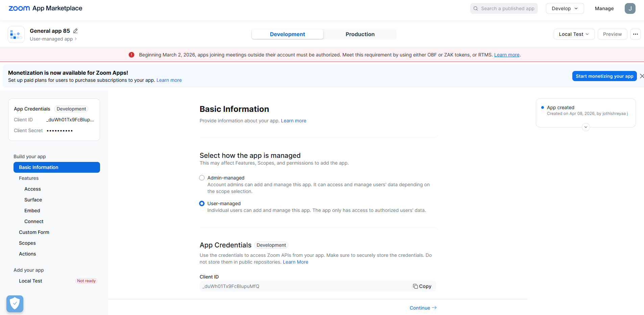Viewport: 644px width, 315px height.
Task: Switch to the Development tab
Action: pyautogui.click(x=287, y=34)
